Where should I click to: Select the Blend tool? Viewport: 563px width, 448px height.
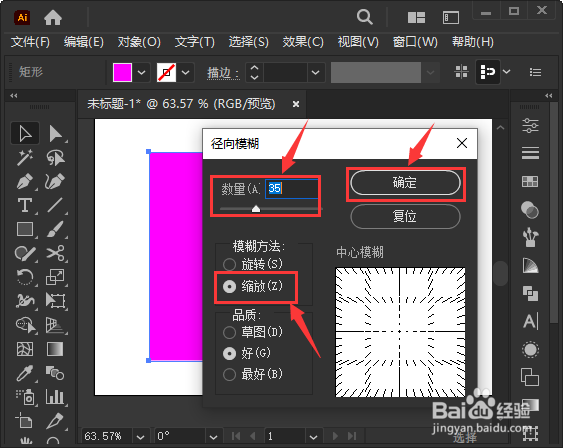pos(55,373)
